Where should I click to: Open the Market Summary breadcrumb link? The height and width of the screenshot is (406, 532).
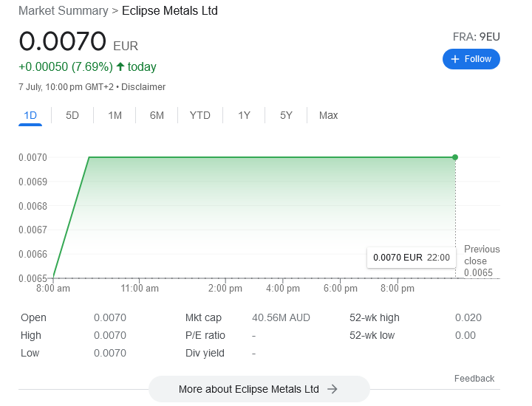(64, 10)
